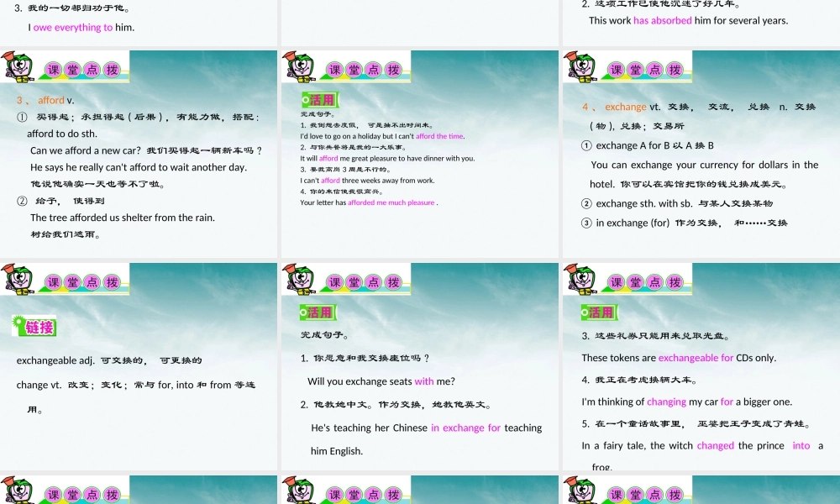
Task: Click 'It will afford me great pleasure' sentence
Action: point(387,158)
